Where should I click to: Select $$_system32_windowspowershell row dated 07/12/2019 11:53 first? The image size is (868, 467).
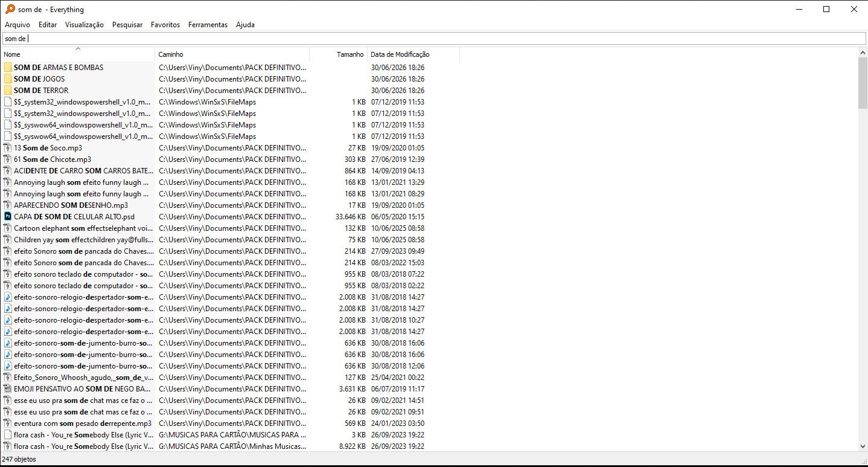pyautogui.click(x=229, y=102)
